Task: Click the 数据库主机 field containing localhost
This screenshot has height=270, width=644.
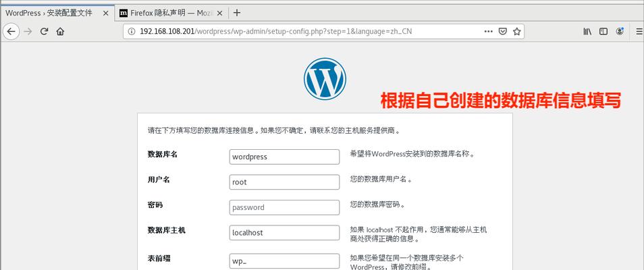Action: point(284,233)
